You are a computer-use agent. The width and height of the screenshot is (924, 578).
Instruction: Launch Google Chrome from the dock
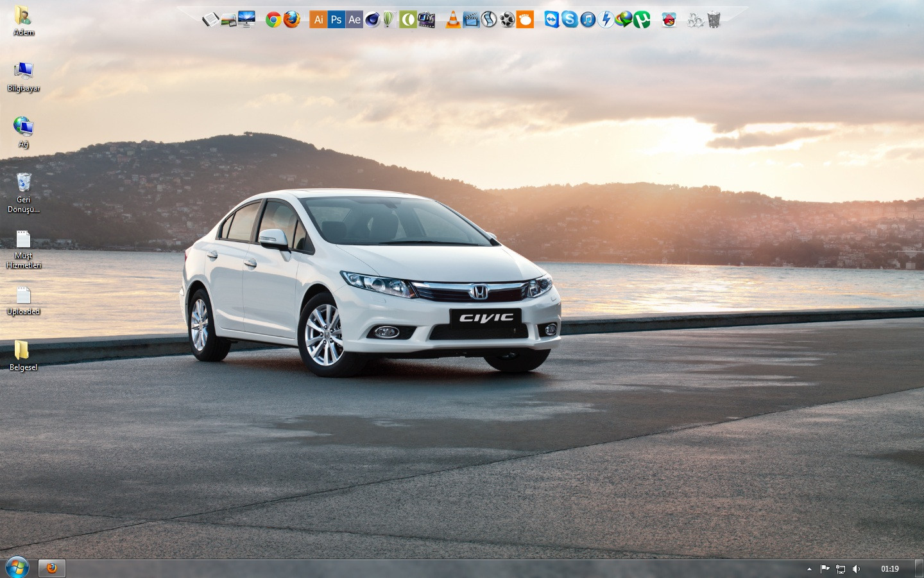pyautogui.click(x=273, y=20)
